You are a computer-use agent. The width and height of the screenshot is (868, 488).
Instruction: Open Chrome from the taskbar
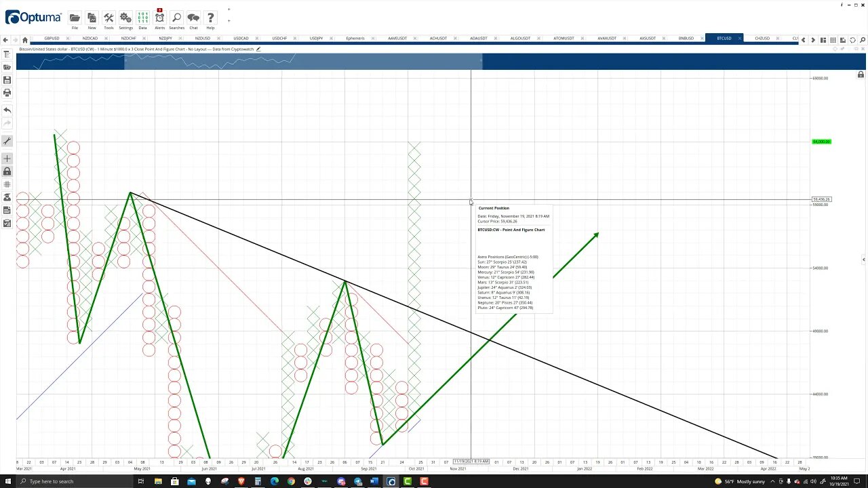[x=291, y=481]
